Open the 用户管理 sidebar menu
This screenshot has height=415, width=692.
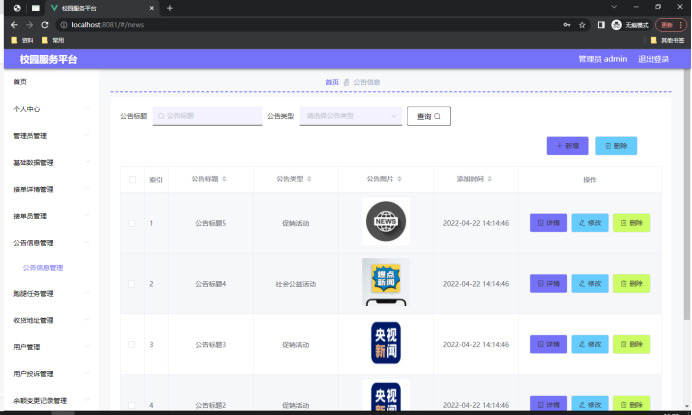(x=51, y=347)
